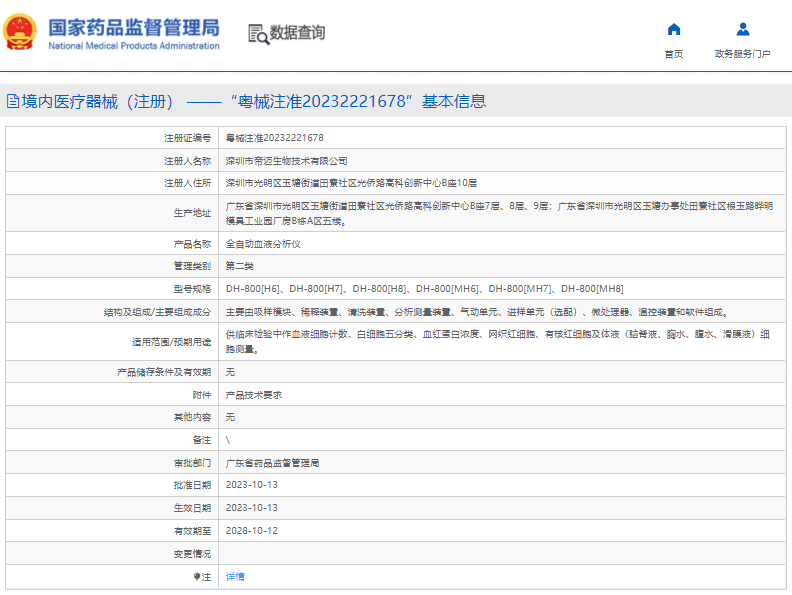The width and height of the screenshot is (792, 595).
Task: Click the 生效日期 row label
Action: click(192, 508)
